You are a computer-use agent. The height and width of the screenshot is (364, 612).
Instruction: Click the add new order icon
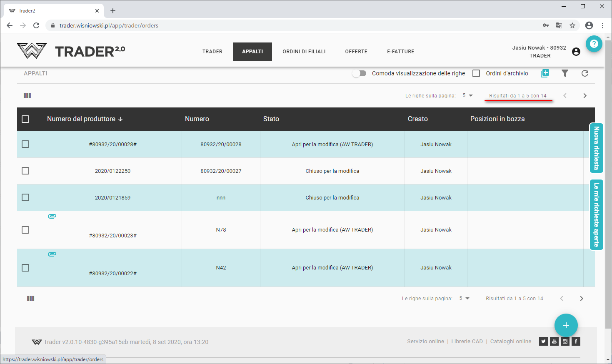tap(545, 73)
